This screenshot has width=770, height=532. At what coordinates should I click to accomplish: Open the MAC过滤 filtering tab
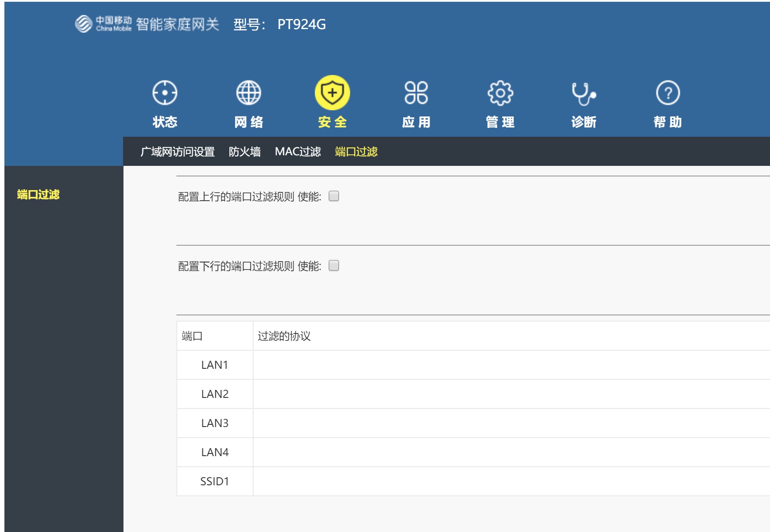298,151
